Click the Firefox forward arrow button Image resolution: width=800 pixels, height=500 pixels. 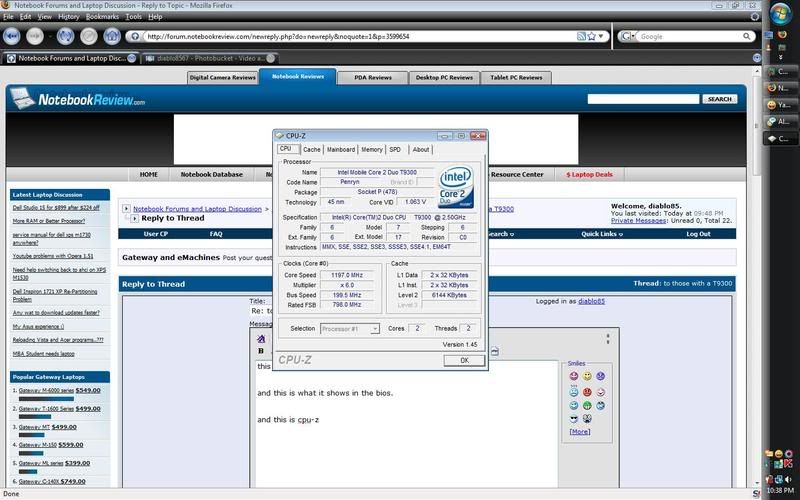click(x=35, y=36)
